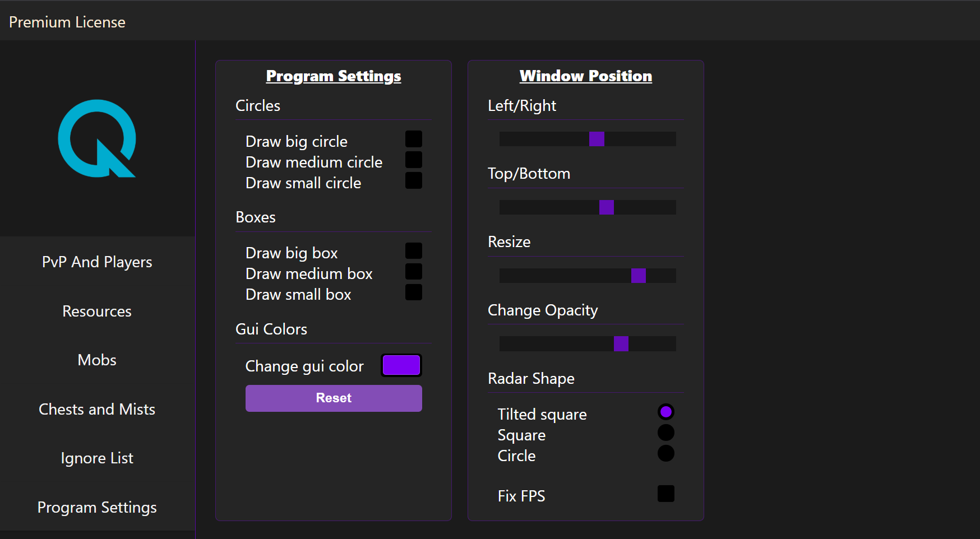Switch to Chests and Mists
This screenshot has height=539, width=980.
tap(97, 409)
